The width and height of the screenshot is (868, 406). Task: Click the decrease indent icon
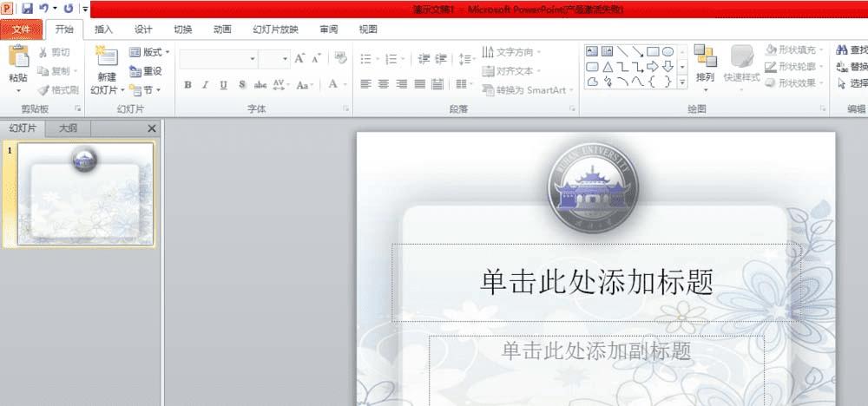(424, 59)
